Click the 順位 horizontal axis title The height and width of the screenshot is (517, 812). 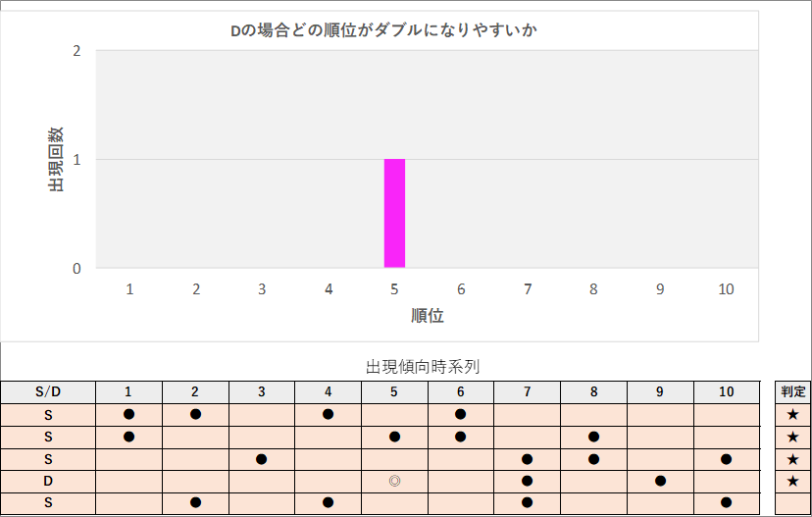pyautogui.click(x=428, y=315)
